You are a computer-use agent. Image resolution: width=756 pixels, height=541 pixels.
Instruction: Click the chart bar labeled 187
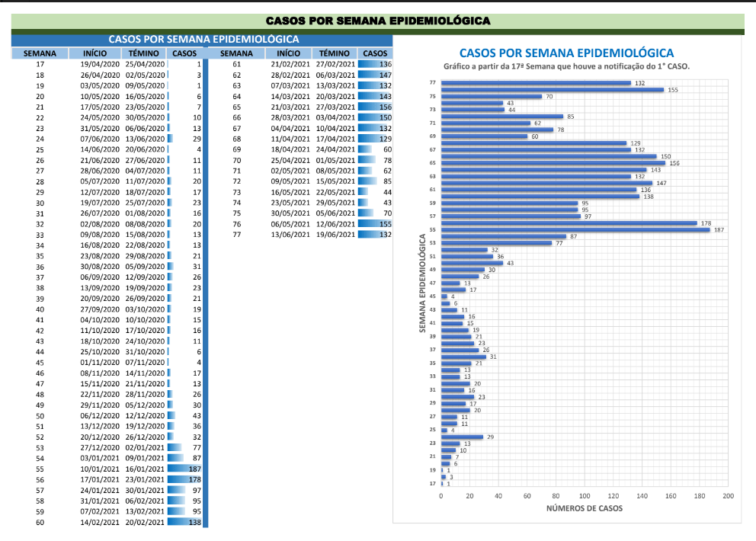575,229
